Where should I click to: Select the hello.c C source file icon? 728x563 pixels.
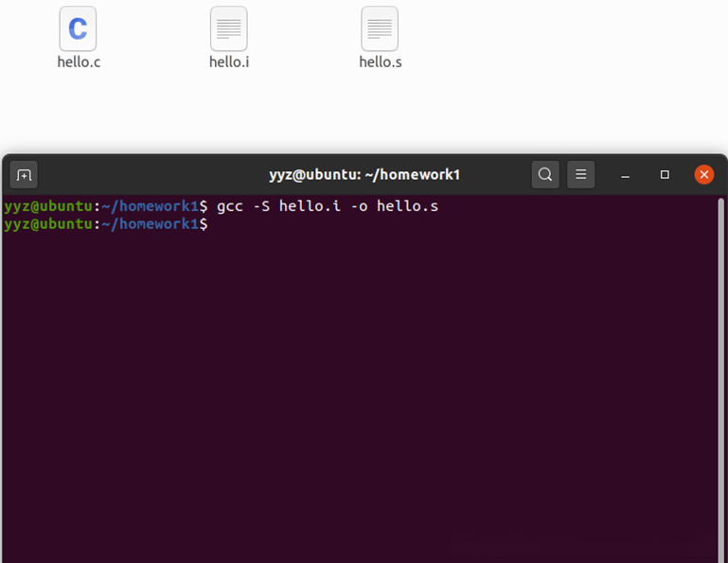[78, 29]
